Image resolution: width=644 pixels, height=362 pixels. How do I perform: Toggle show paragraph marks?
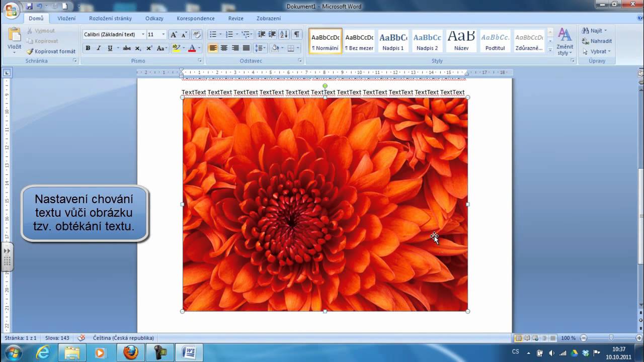[297, 34]
